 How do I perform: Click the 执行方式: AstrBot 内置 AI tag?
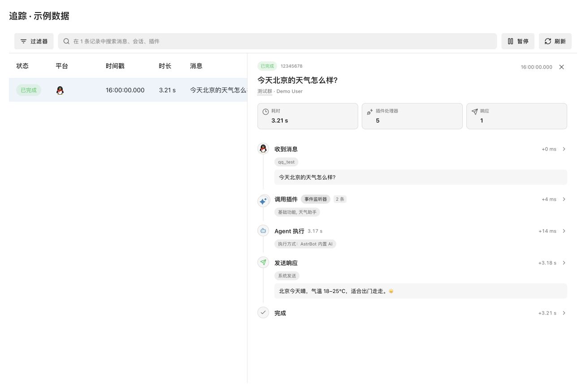point(305,244)
